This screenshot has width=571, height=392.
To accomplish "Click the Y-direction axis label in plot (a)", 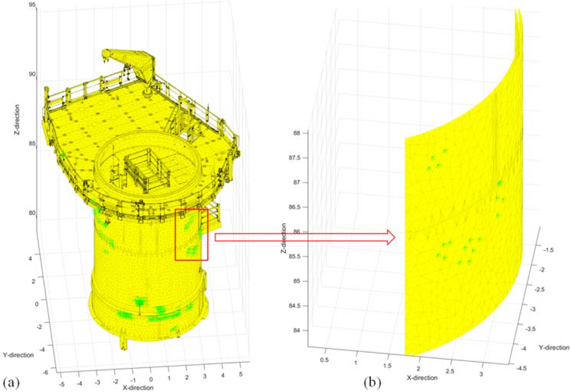I will tap(18, 355).
